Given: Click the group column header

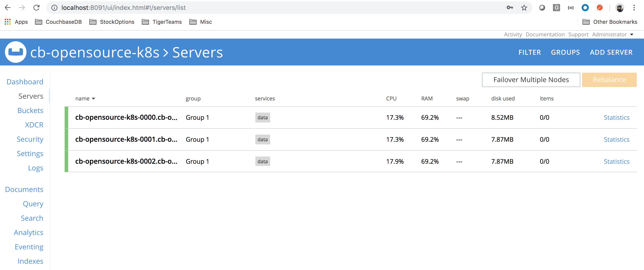Looking at the screenshot, I should 193,99.
